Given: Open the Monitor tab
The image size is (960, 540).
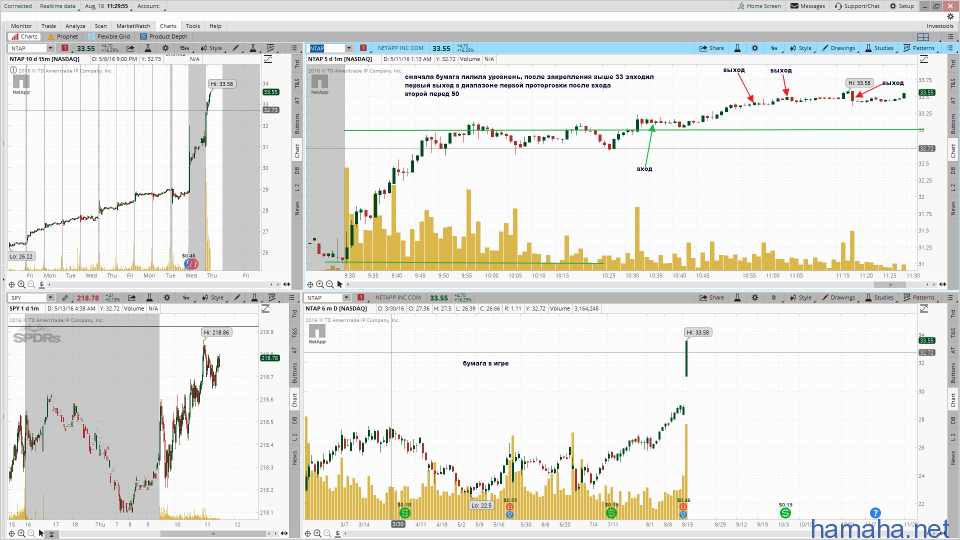Looking at the screenshot, I should (x=21, y=26).
